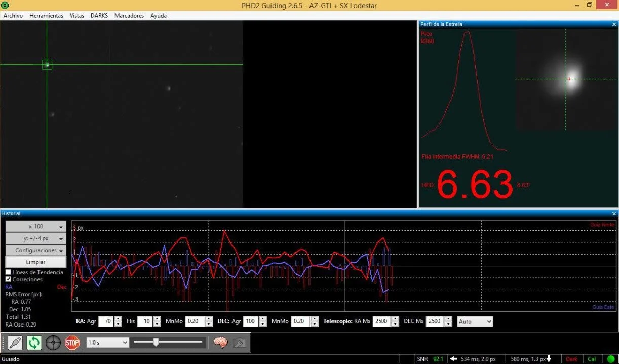Viewport: 619px width, 364px height.
Task: Click the RA MnMo input field
Action: [195, 321]
